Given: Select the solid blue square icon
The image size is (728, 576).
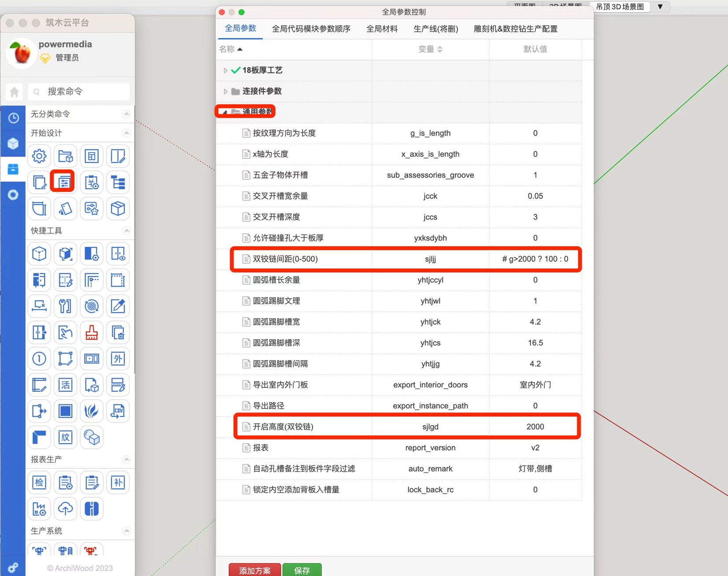Looking at the screenshot, I should [x=65, y=411].
